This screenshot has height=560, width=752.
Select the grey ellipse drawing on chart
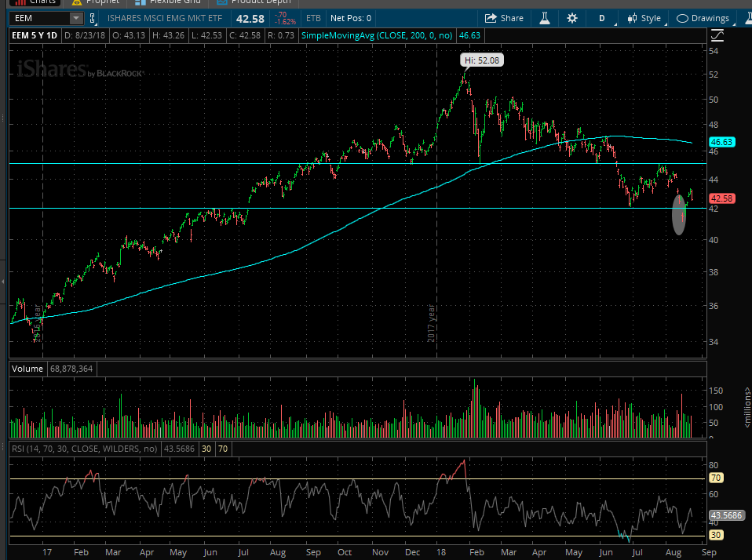679,214
